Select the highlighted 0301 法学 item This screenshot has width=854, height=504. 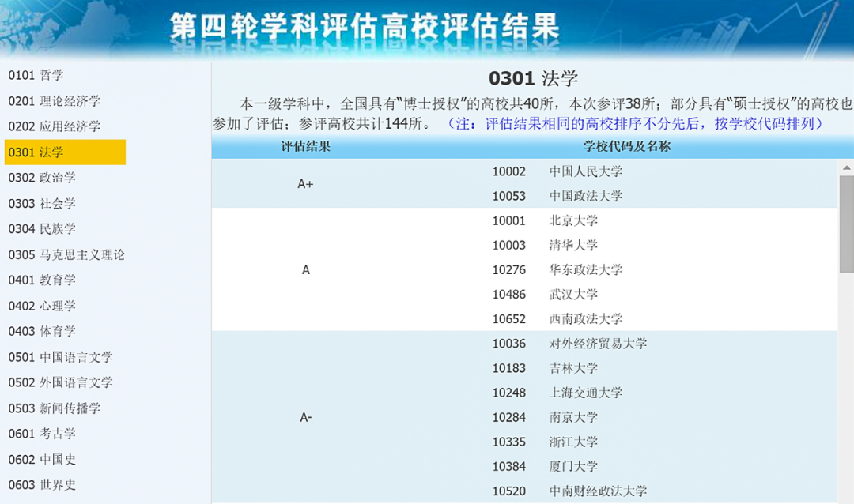(x=65, y=152)
